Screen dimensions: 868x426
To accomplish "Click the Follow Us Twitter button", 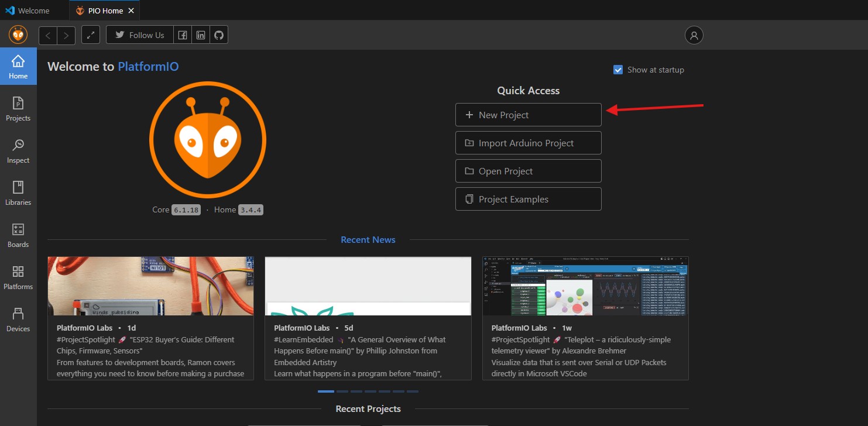I will point(140,35).
